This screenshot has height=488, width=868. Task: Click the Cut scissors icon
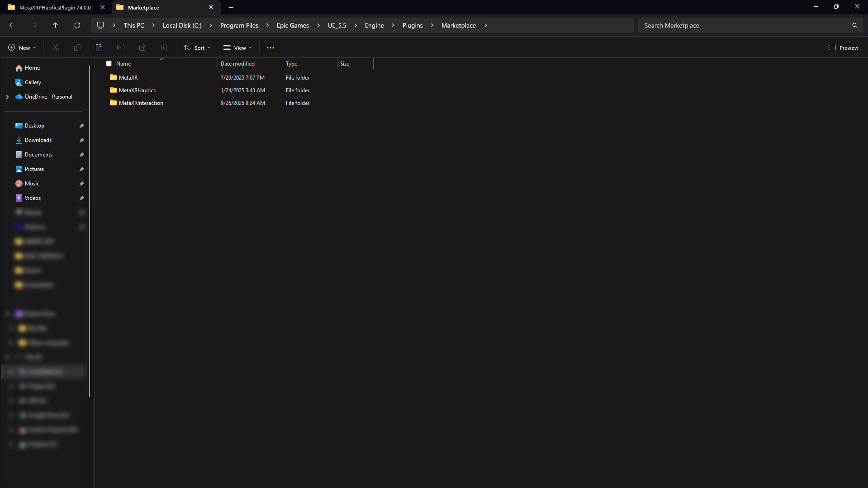[56, 47]
